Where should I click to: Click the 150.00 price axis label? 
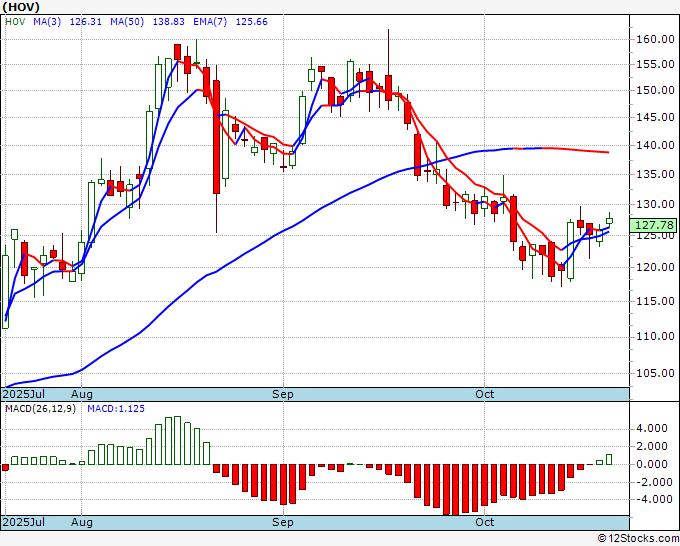click(655, 90)
